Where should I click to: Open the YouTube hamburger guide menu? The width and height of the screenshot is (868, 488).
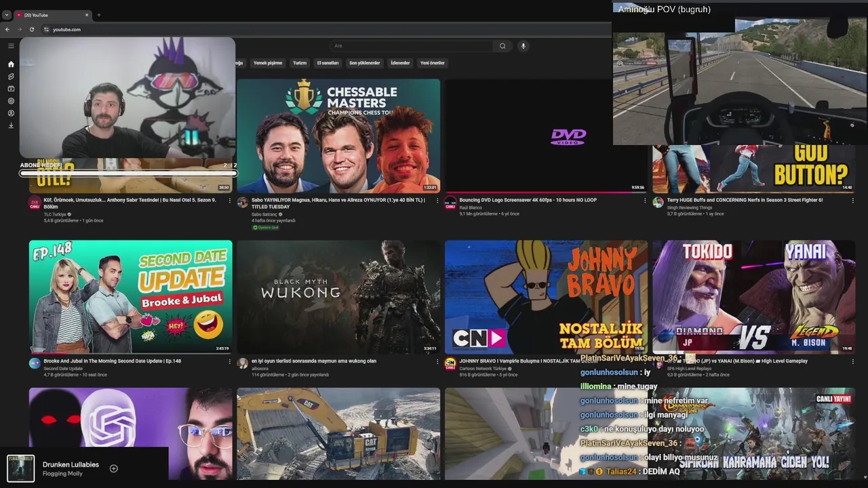pyautogui.click(x=11, y=46)
